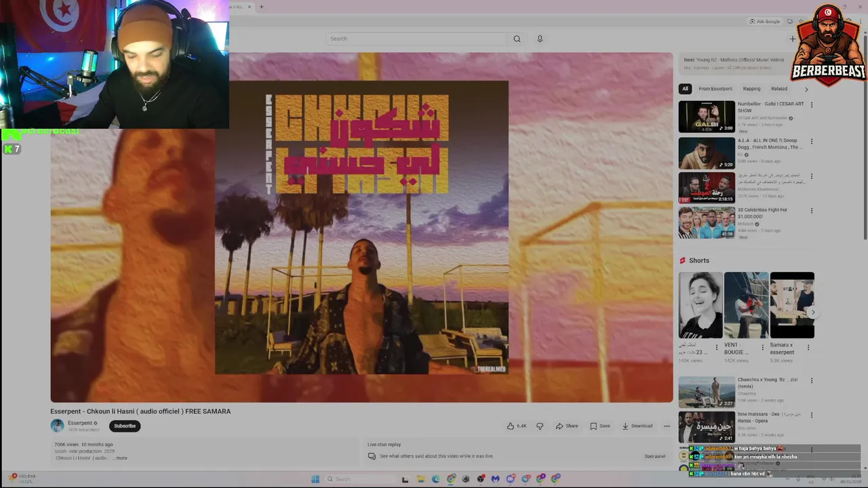Click '706K views 10 months ago' text
The image size is (868, 488).
(83, 445)
